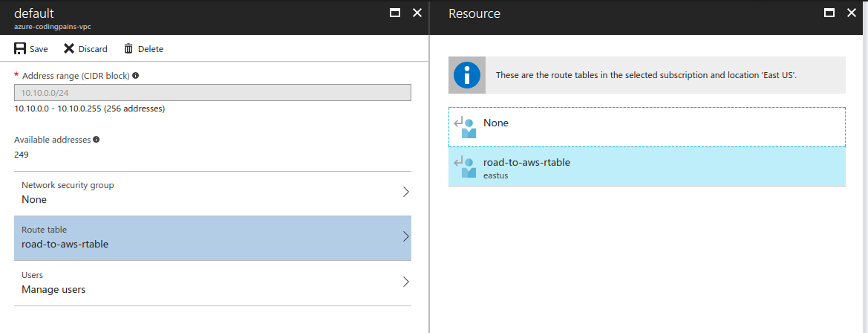Expand the Users chevron arrow
This screenshot has width=868, height=333.
point(405,282)
